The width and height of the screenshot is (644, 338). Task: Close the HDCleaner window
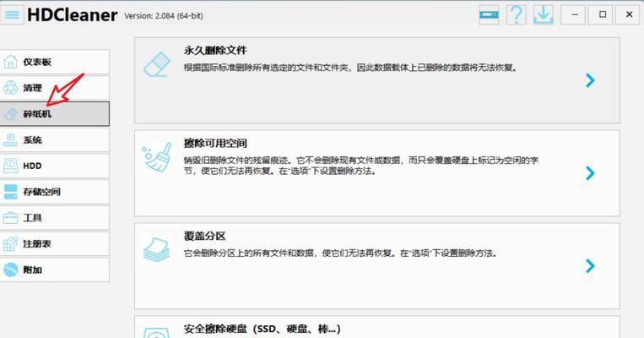pyautogui.click(x=629, y=15)
